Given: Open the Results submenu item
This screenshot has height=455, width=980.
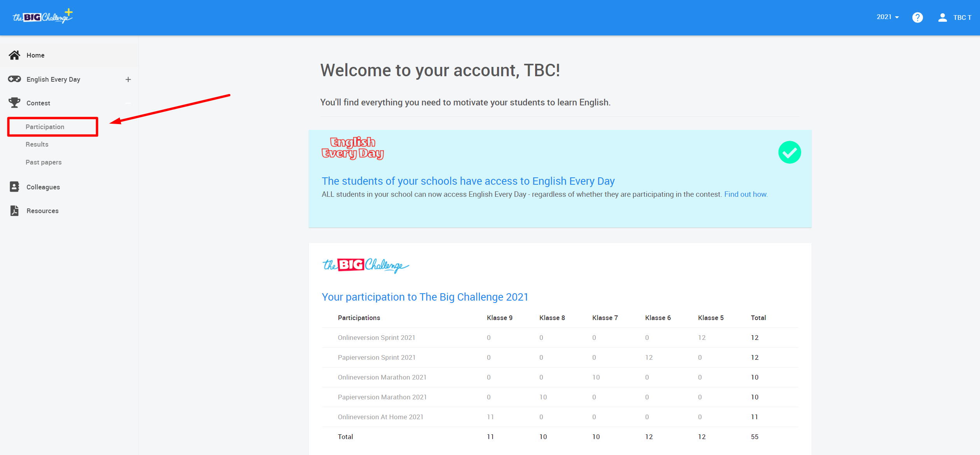Looking at the screenshot, I should (37, 144).
